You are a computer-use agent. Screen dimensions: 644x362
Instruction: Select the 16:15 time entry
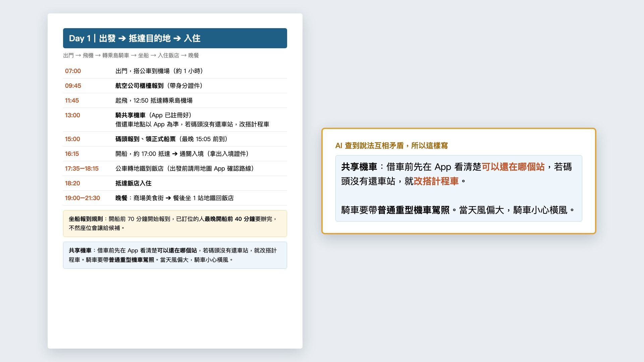pos(72,154)
